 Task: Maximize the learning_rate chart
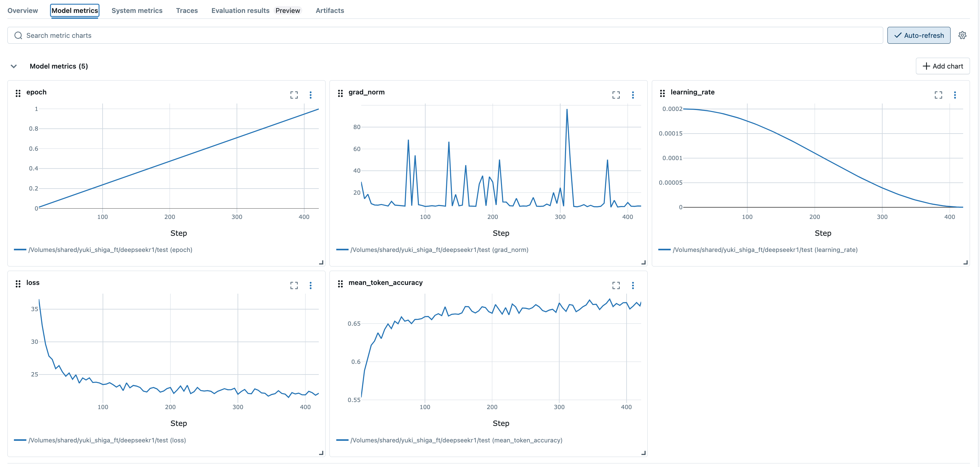tap(938, 95)
